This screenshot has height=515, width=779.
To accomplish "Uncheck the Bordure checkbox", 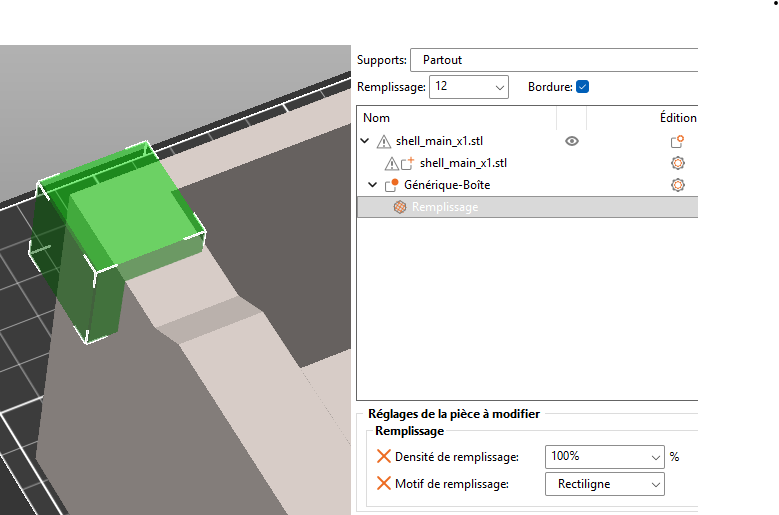I will (582, 87).
